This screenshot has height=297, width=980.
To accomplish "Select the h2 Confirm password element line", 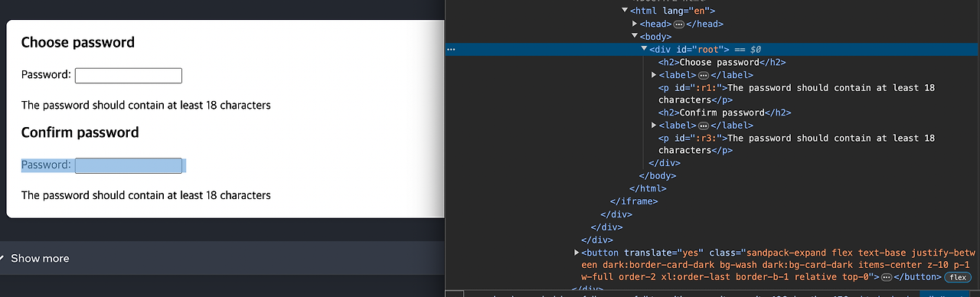I will [x=724, y=113].
